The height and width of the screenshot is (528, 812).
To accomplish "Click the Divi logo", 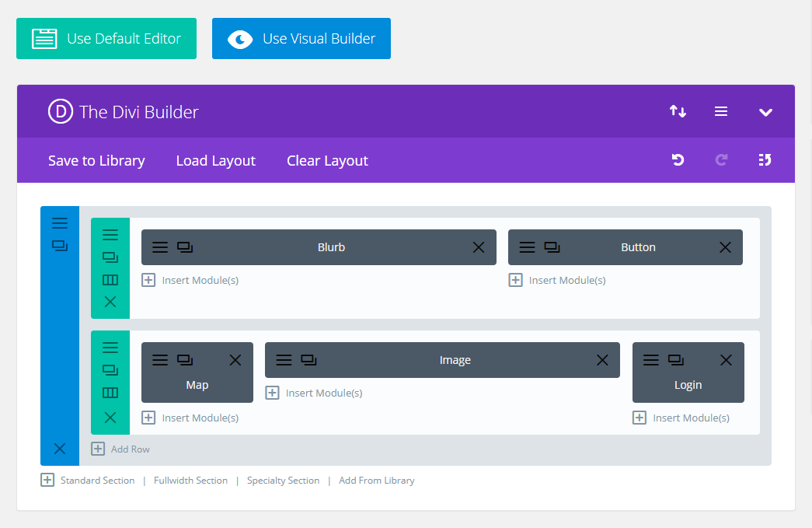I will 61,111.
